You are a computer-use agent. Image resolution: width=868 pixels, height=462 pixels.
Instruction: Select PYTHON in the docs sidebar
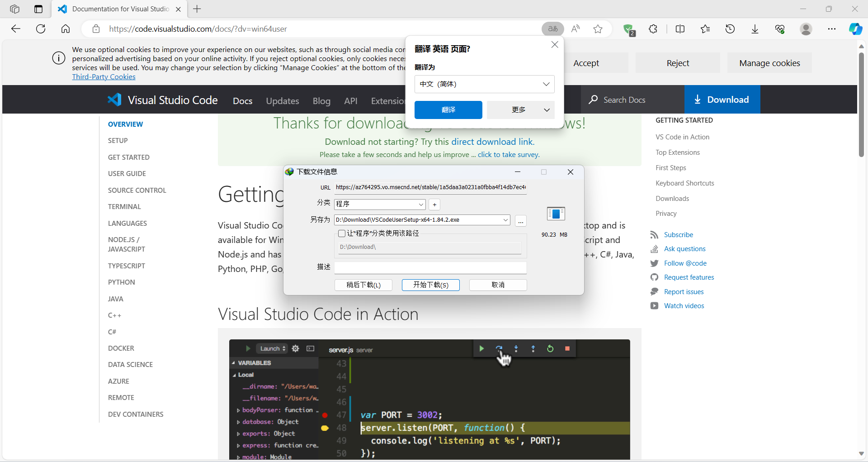[x=121, y=282]
